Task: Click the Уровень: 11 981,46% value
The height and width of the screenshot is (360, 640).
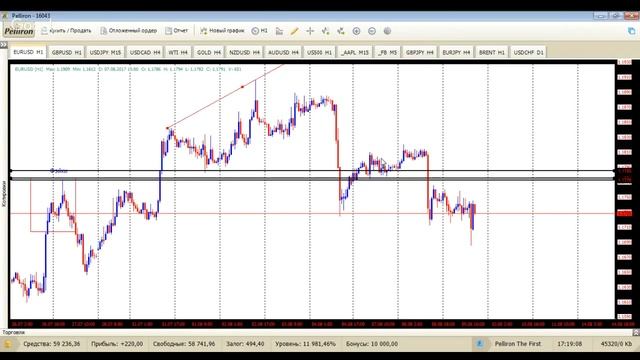Action: tap(305, 344)
